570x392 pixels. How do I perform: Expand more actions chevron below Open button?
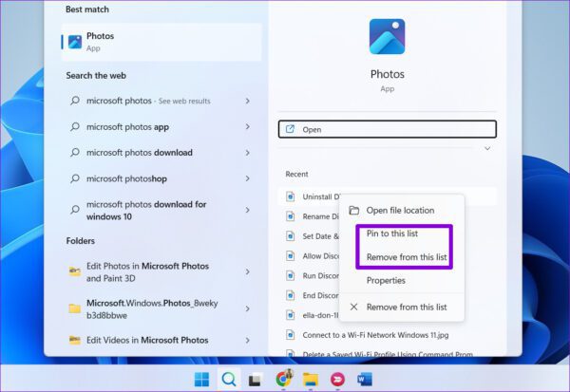click(x=487, y=149)
